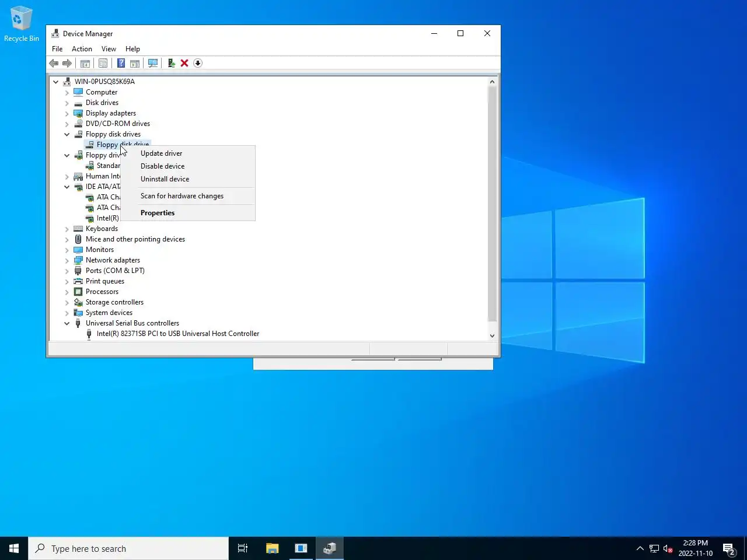Select the Keyboards category icon
The width and height of the screenshot is (747, 560).
(x=78, y=229)
